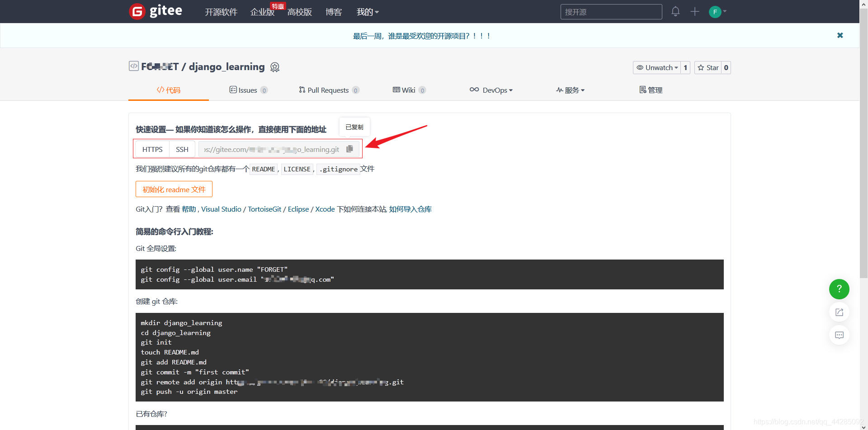Open the 帮助 link
The height and width of the screenshot is (430, 868).
[189, 209]
